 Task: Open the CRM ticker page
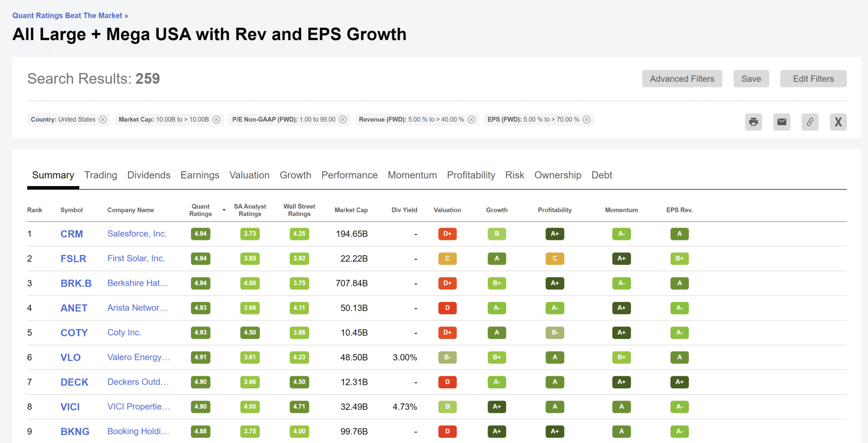pyautogui.click(x=72, y=234)
